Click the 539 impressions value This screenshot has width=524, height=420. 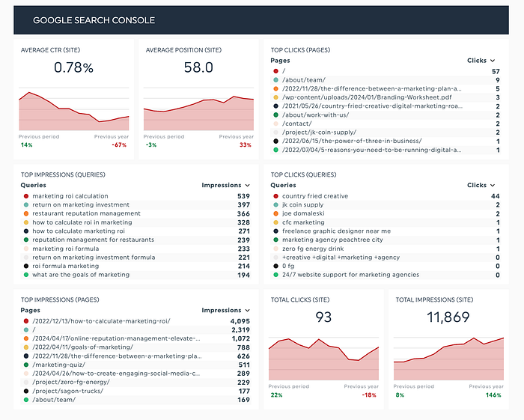click(x=243, y=196)
